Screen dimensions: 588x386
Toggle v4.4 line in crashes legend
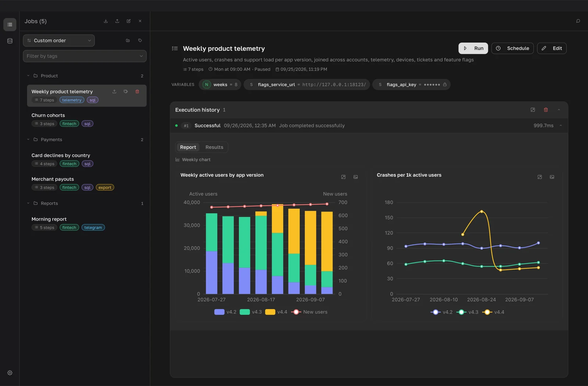[x=493, y=312]
